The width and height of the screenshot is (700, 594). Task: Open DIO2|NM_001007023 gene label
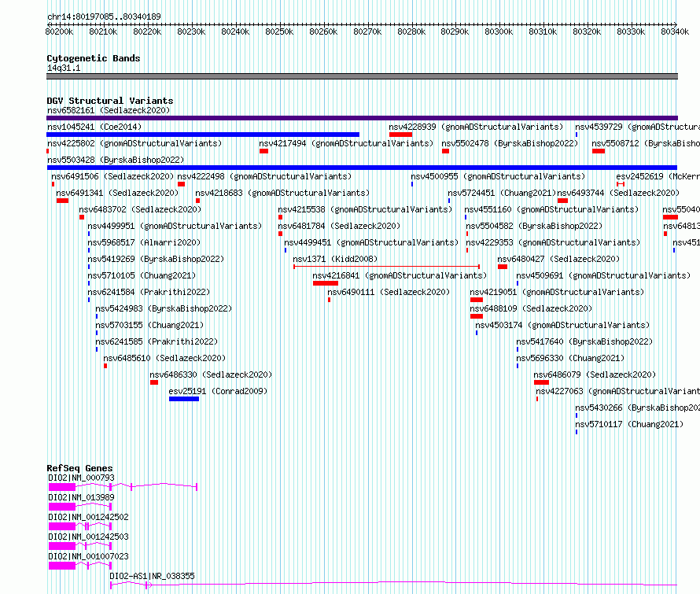tap(88, 556)
